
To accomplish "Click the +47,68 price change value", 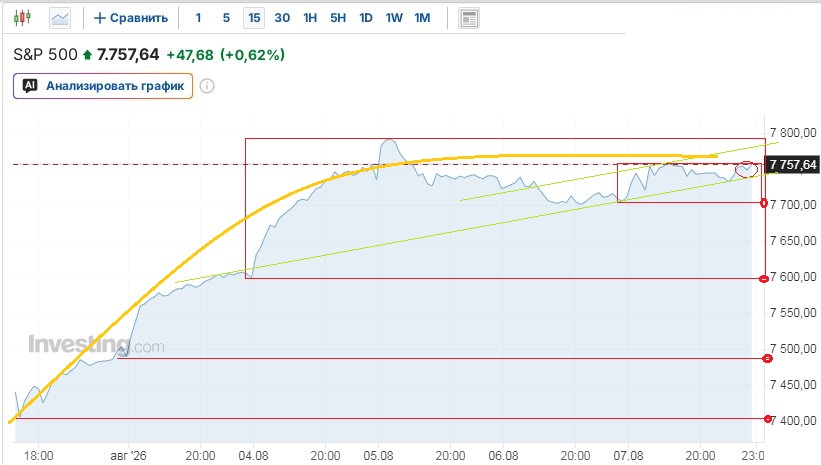I will (190, 55).
